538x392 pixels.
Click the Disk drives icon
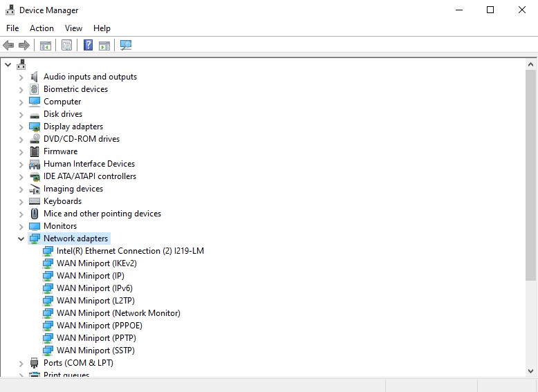point(35,115)
